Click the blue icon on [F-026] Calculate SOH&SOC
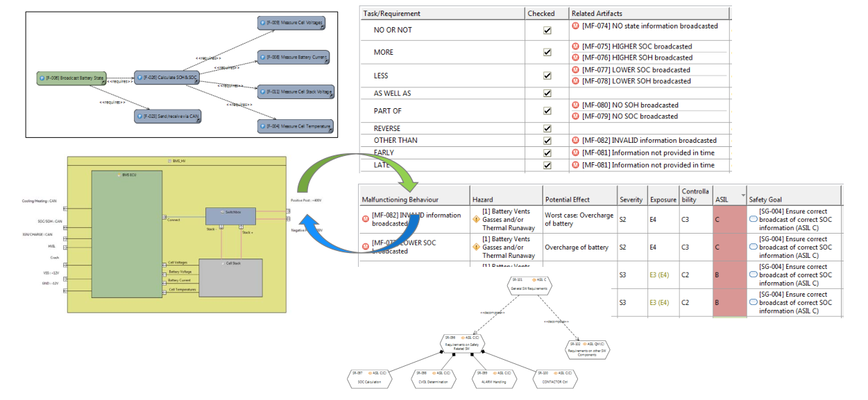This screenshot has width=868, height=400. pyautogui.click(x=141, y=78)
